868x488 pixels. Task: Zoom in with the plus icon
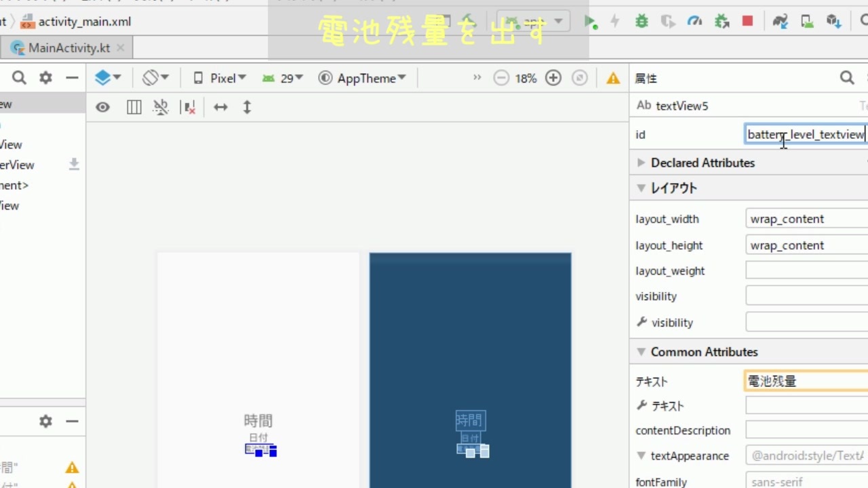(553, 78)
